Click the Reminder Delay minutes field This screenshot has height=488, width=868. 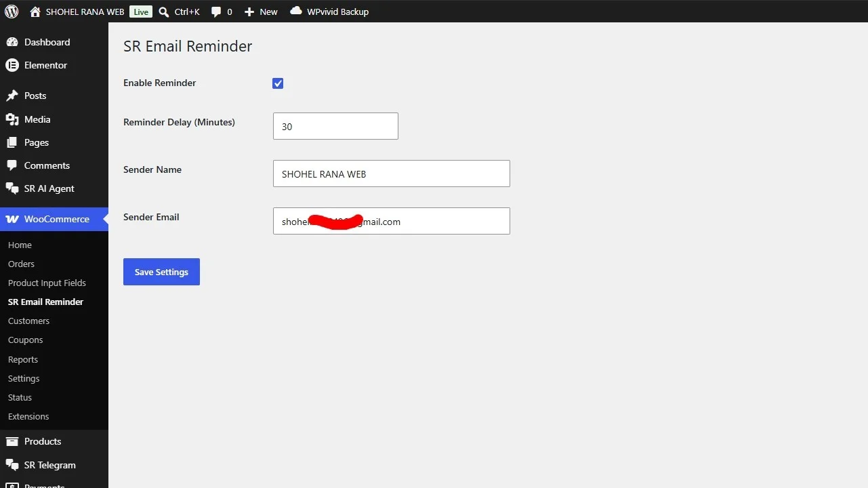(x=335, y=126)
